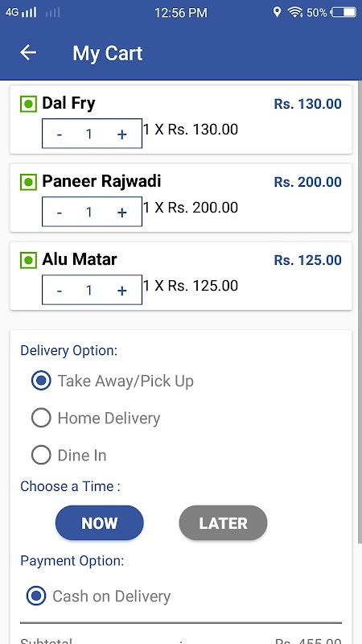362x644 pixels.
Task: Choose NOW as the order time
Action: 100,522
